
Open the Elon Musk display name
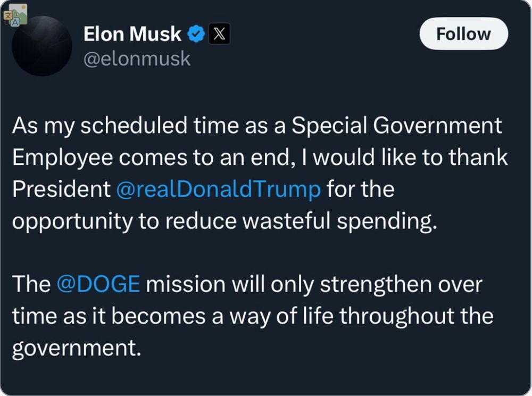tap(132, 34)
